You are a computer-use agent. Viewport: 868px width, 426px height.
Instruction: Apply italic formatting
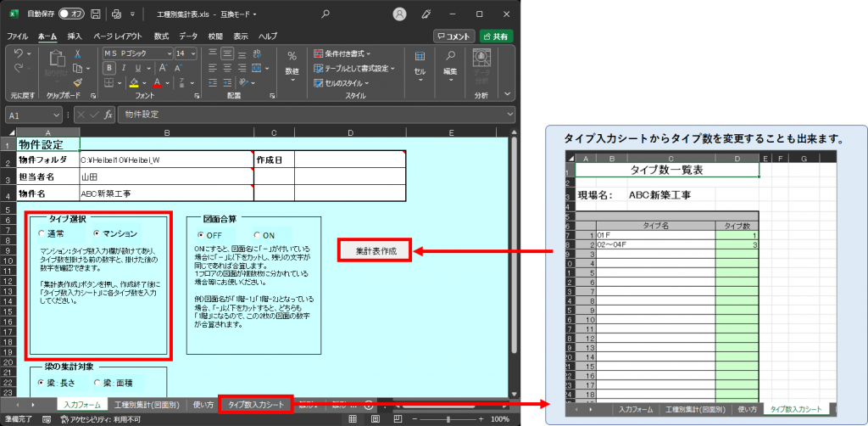123,68
